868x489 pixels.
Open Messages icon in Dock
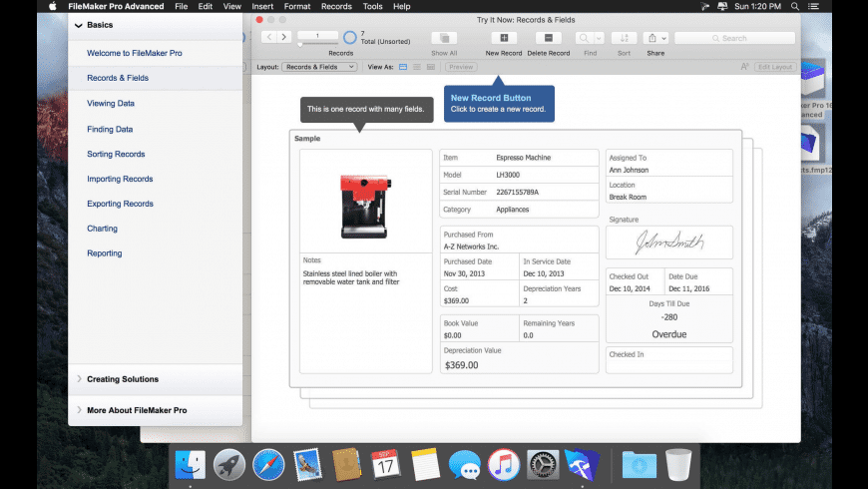[x=464, y=464]
